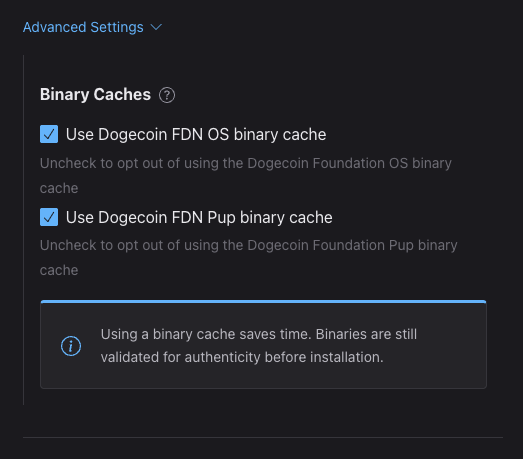This screenshot has height=459, width=523.
Task: Click the vertical indent line beside Binary Caches
Action: (x=23, y=230)
